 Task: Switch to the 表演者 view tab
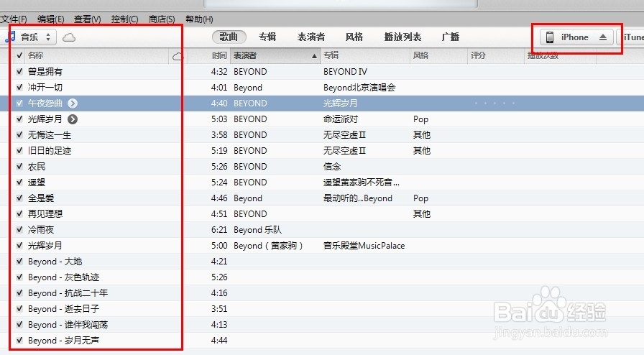pos(311,37)
